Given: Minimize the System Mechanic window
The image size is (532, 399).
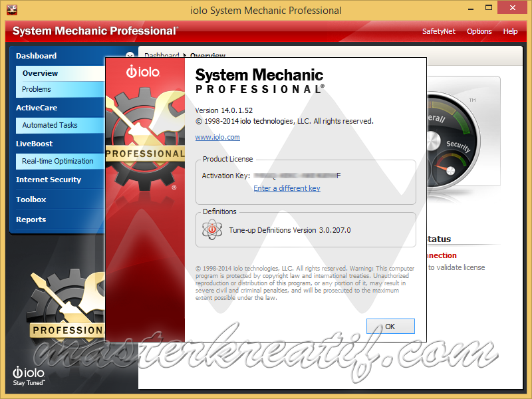Looking at the screenshot, I should (x=471, y=8).
